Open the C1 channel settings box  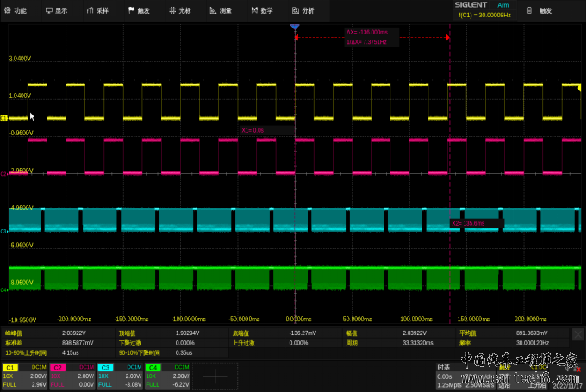tap(25, 376)
